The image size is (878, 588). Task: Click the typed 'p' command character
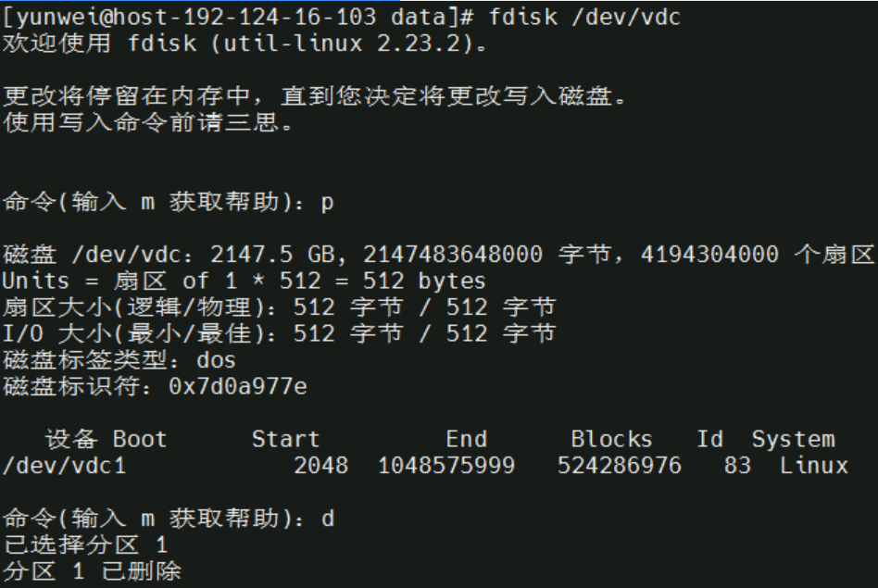coord(326,203)
